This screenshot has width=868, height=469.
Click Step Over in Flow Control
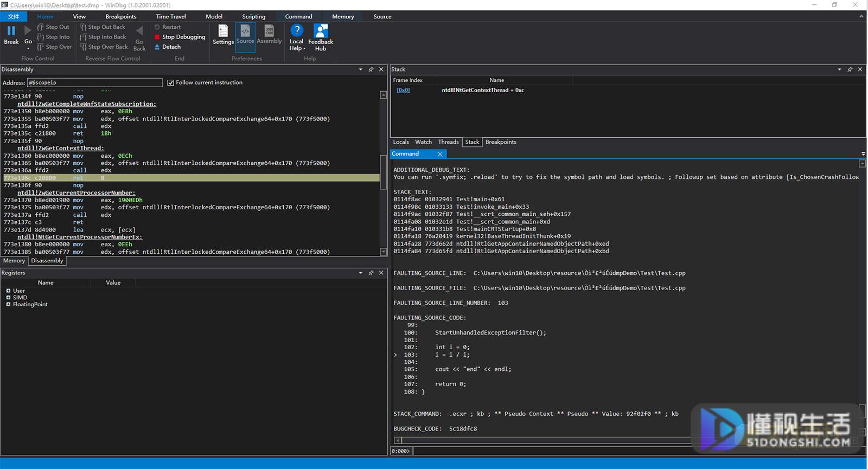[54, 47]
